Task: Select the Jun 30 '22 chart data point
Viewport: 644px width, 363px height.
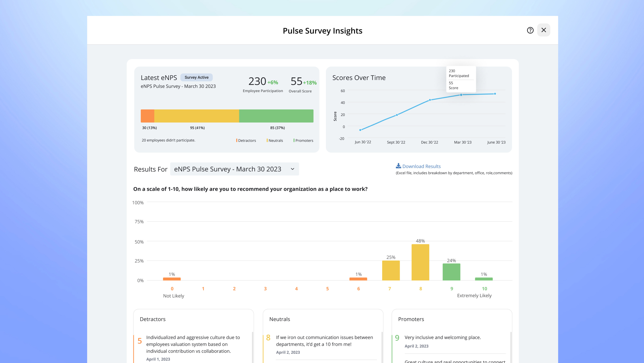Action: click(360, 130)
